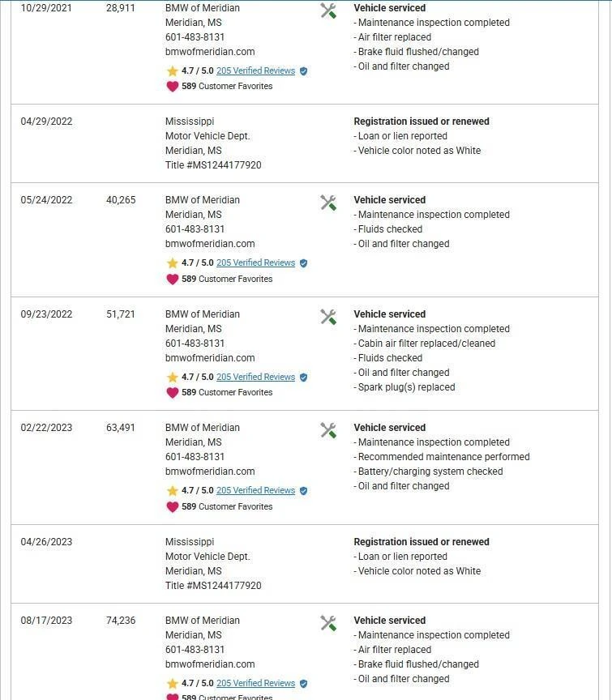This screenshot has width=612, height=700.
Task: Click the wrench icon for the 08/17/2023 service
Action: [x=328, y=623]
